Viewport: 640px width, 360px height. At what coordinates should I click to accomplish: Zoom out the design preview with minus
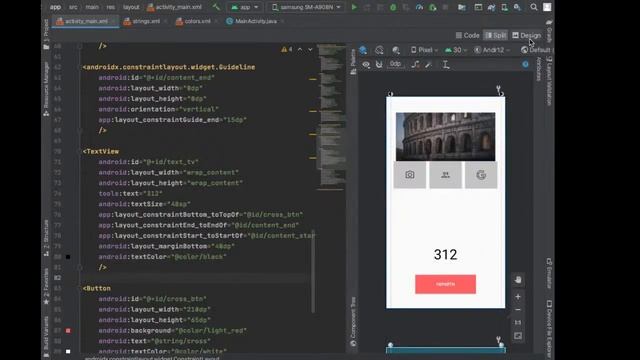tap(518, 310)
